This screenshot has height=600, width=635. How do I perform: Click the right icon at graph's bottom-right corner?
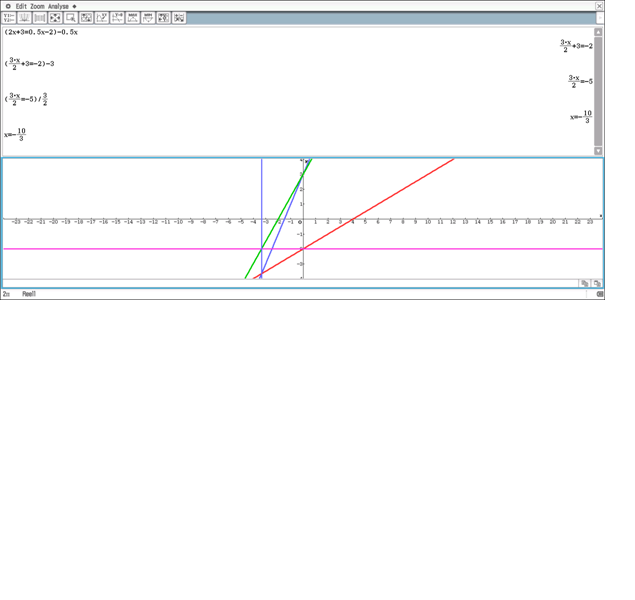[597, 284]
